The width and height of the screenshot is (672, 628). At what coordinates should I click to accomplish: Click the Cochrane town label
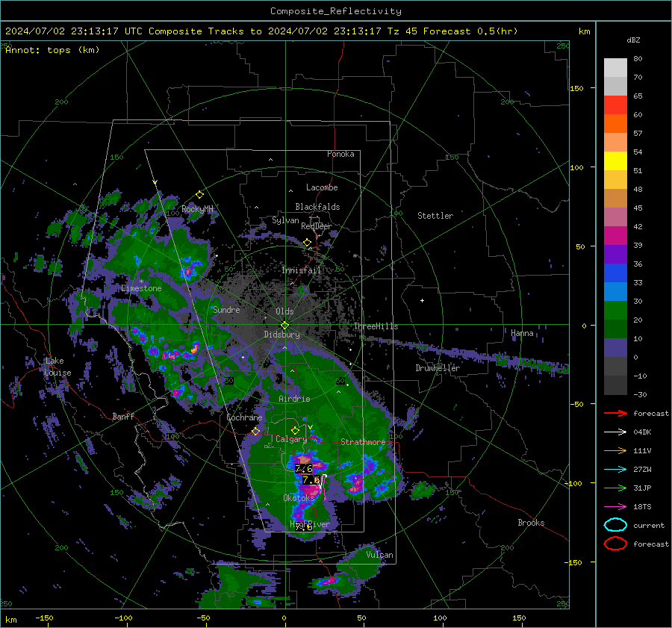[x=244, y=417]
